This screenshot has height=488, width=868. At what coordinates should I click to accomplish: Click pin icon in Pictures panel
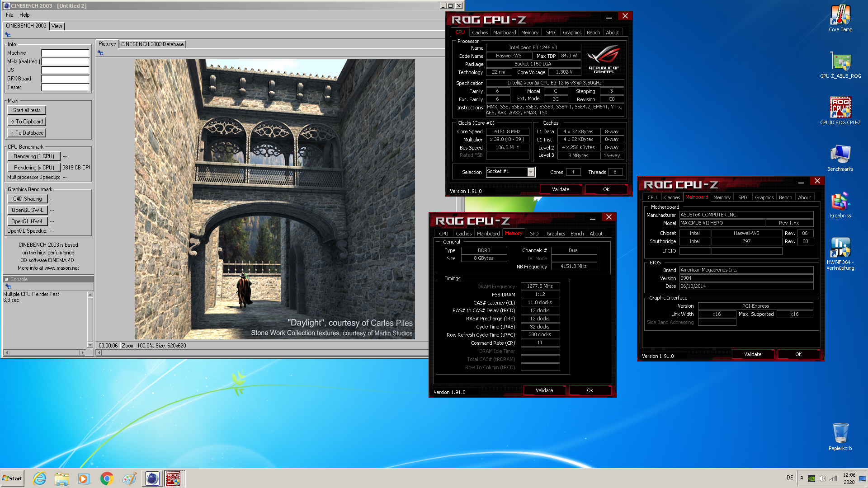pos(100,53)
